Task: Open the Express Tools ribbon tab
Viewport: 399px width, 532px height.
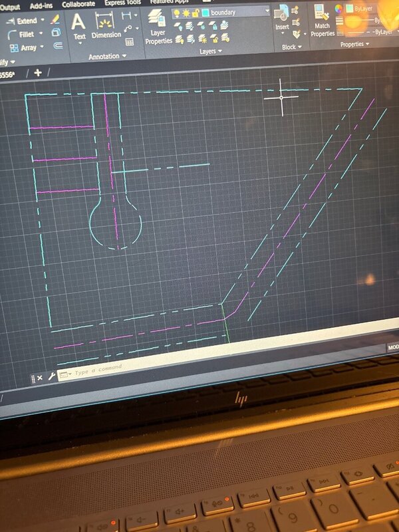Action: pyautogui.click(x=122, y=3)
